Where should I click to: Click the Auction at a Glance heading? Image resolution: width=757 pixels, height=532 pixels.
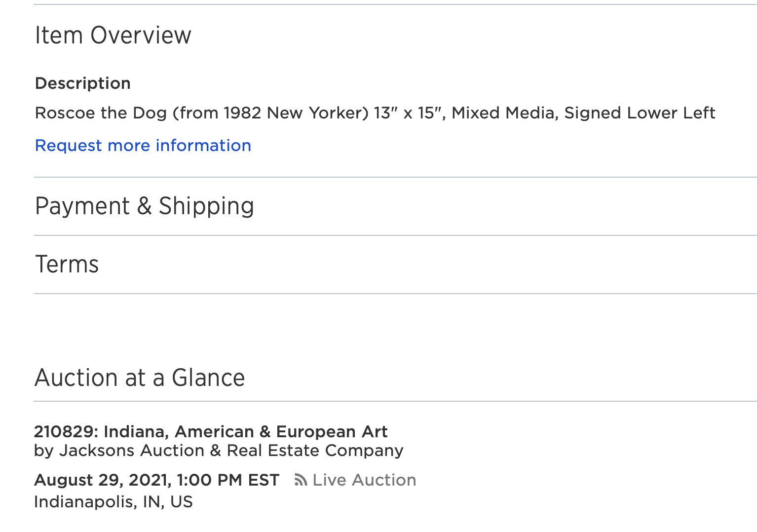140,378
